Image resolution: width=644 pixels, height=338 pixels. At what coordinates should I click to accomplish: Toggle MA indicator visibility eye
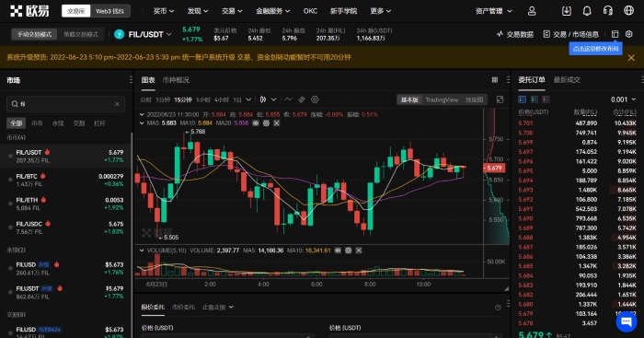tap(256, 122)
